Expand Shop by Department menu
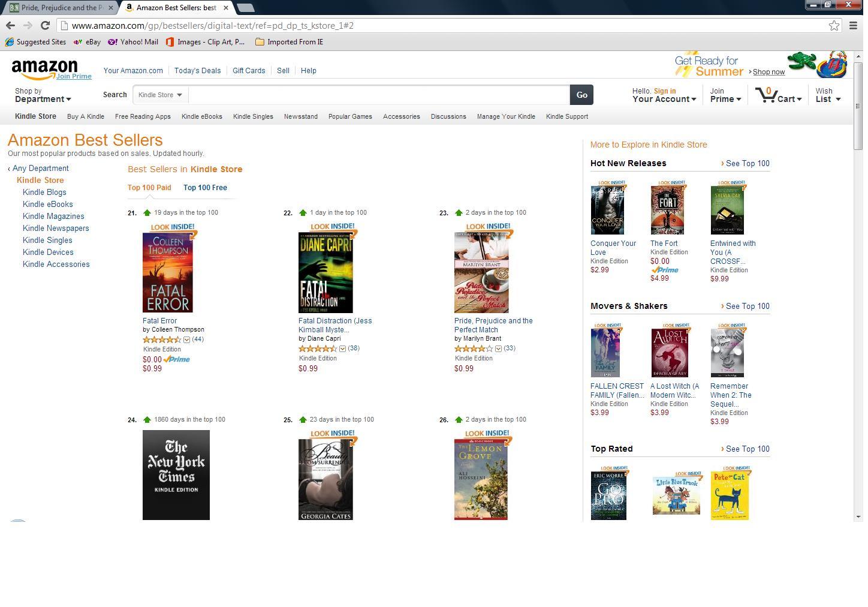The width and height of the screenshot is (868, 607). pyautogui.click(x=43, y=95)
